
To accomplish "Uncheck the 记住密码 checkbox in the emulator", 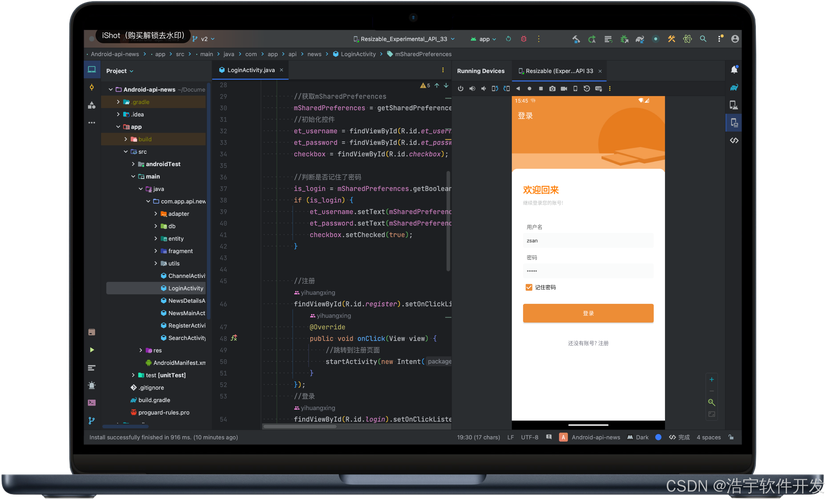I will (529, 287).
